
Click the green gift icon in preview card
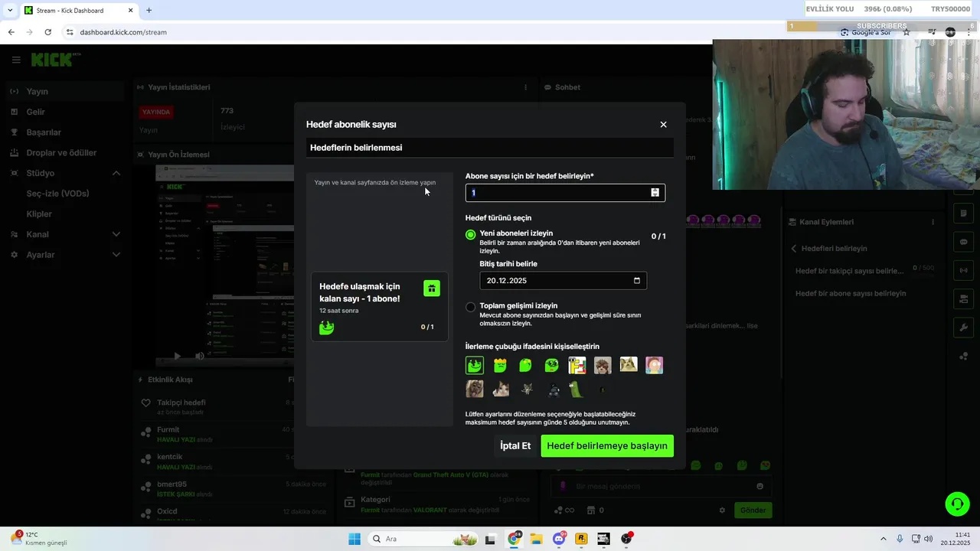(432, 288)
